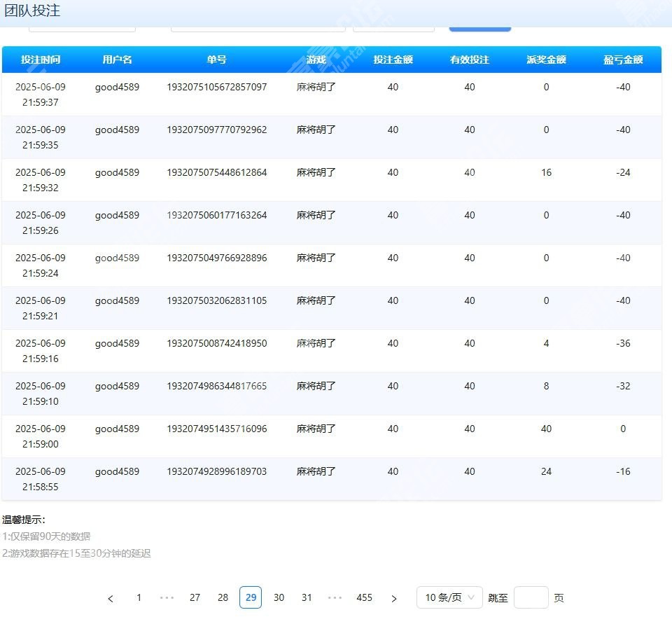Screen dimensions: 672x631
Task: Jump to last page 455
Action: point(364,597)
